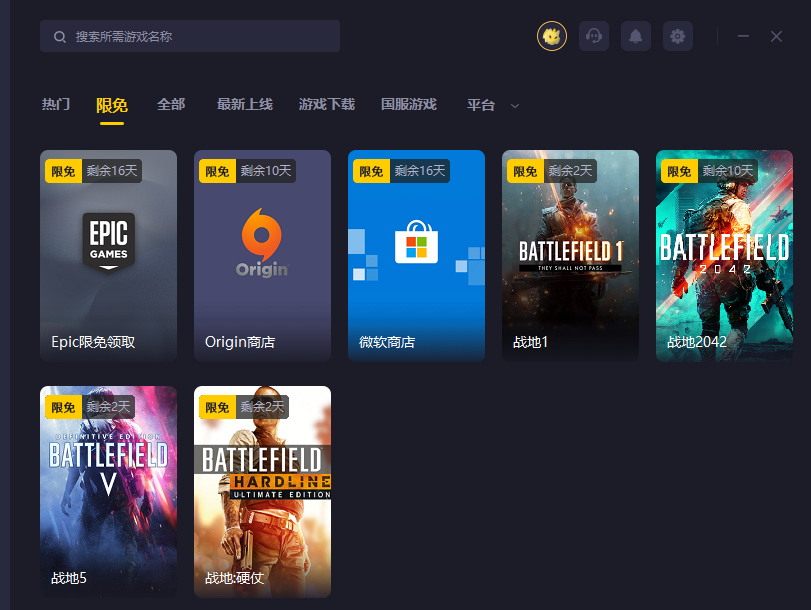Screen dimensions: 811x610
Task: Click the 战地2042 title text
Action: [697, 342]
